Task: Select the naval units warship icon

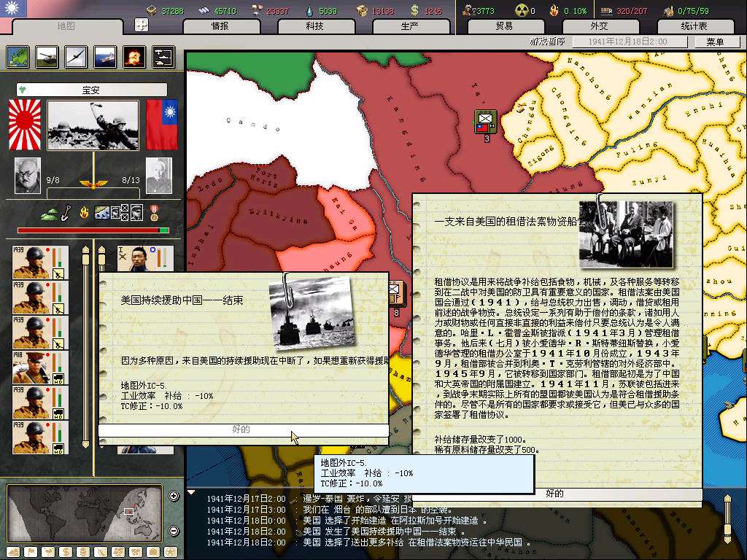Action: pyautogui.click(x=105, y=57)
